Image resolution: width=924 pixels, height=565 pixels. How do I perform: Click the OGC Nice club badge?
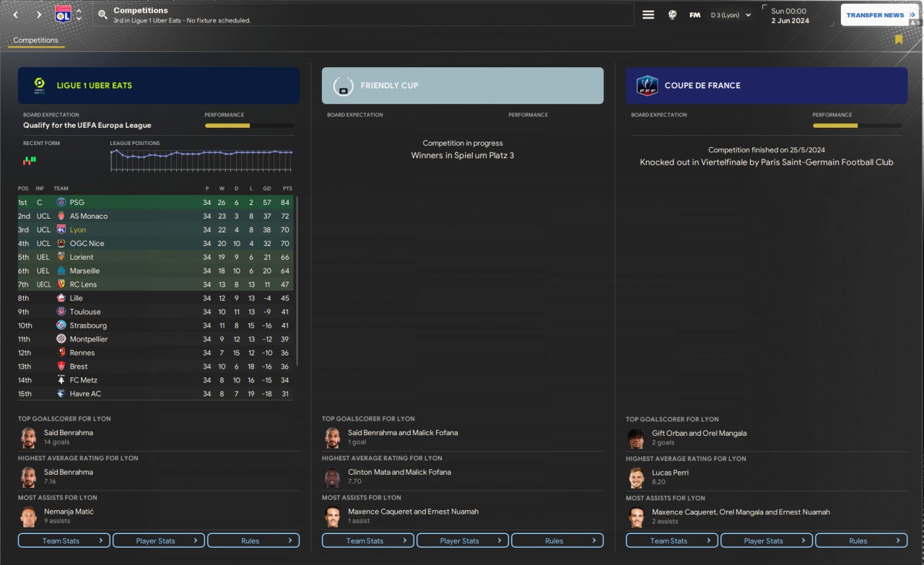[x=61, y=244]
